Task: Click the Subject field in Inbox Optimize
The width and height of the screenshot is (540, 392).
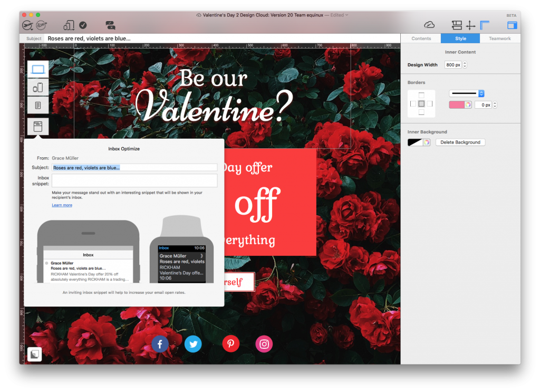Action: point(134,168)
